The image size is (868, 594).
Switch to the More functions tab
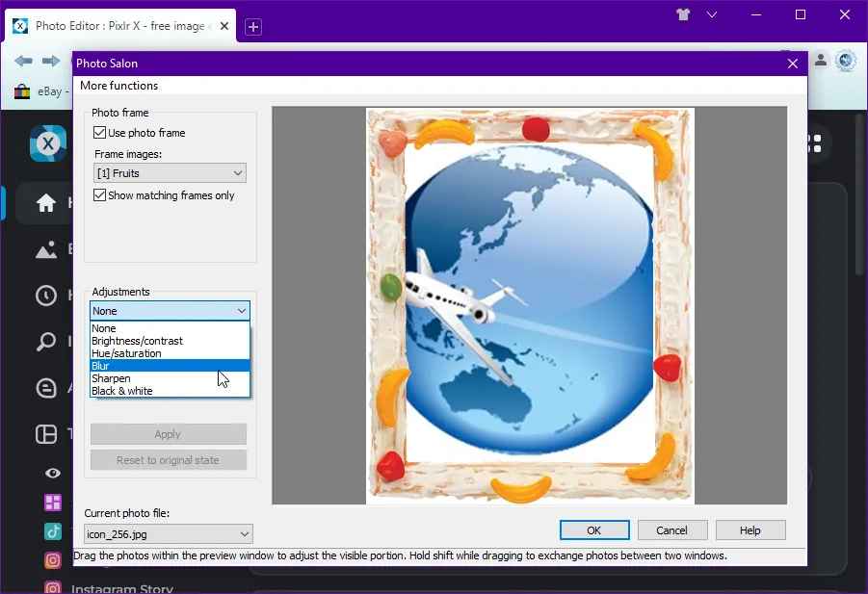pyautogui.click(x=118, y=85)
